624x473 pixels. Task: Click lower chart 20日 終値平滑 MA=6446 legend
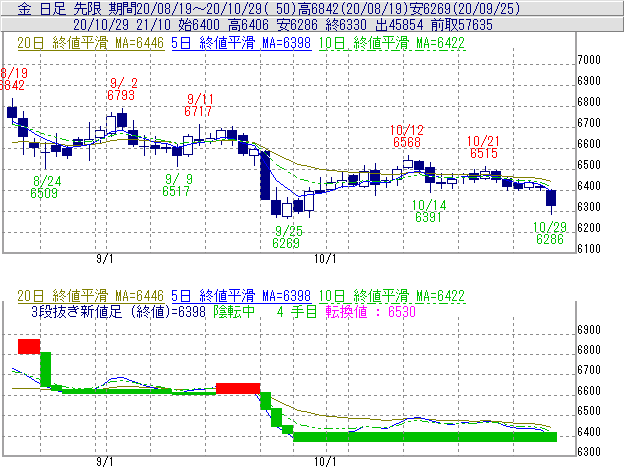click(91, 296)
